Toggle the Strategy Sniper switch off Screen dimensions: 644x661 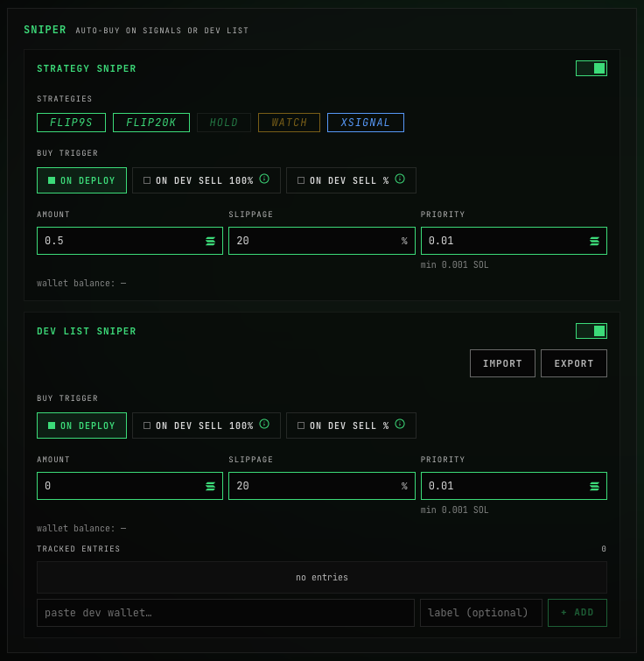(x=591, y=68)
